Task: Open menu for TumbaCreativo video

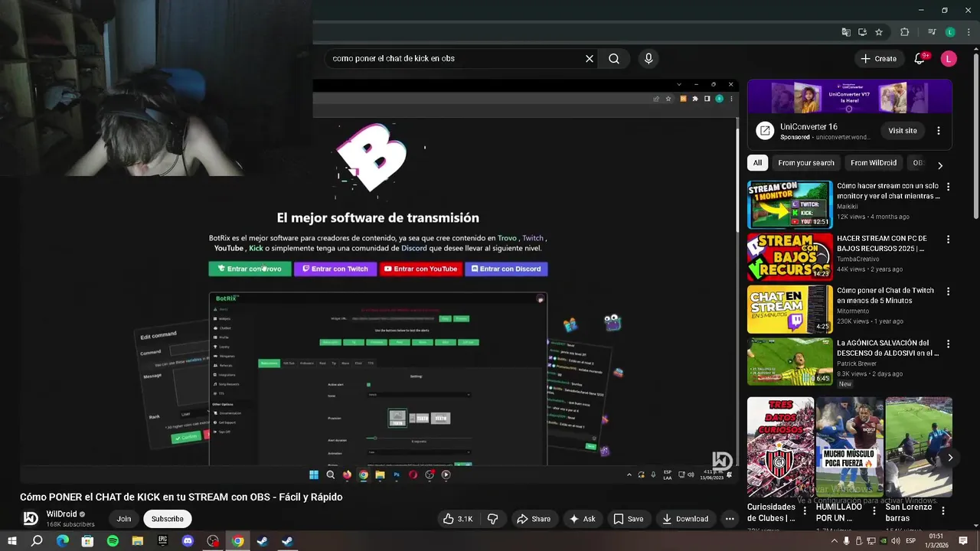Action: tap(948, 240)
